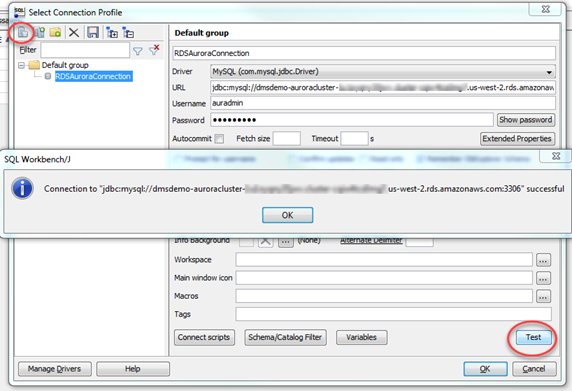This screenshot has height=391, width=572.
Task: Click the SQL Workbench window title icon
Action: click(19, 12)
